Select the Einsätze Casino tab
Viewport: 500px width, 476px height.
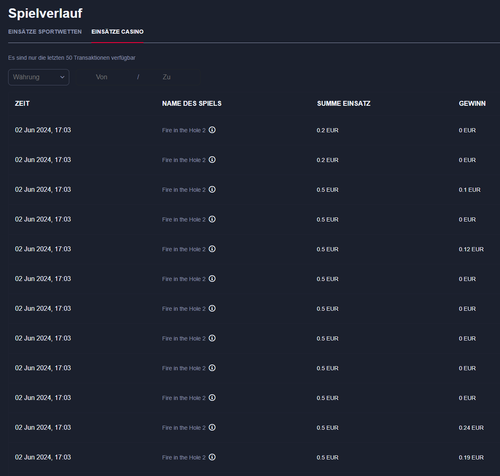click(x=118, y=32)
